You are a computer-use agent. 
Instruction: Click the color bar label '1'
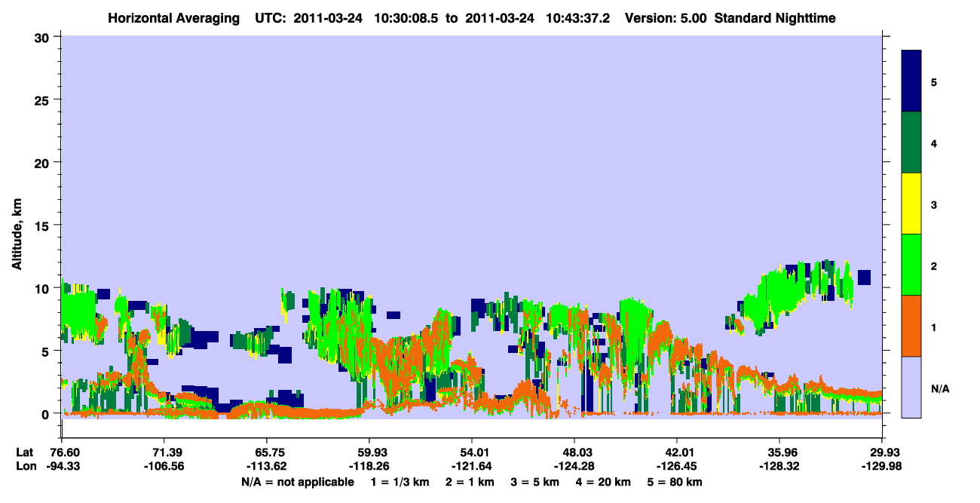click(x=934, y=327)
